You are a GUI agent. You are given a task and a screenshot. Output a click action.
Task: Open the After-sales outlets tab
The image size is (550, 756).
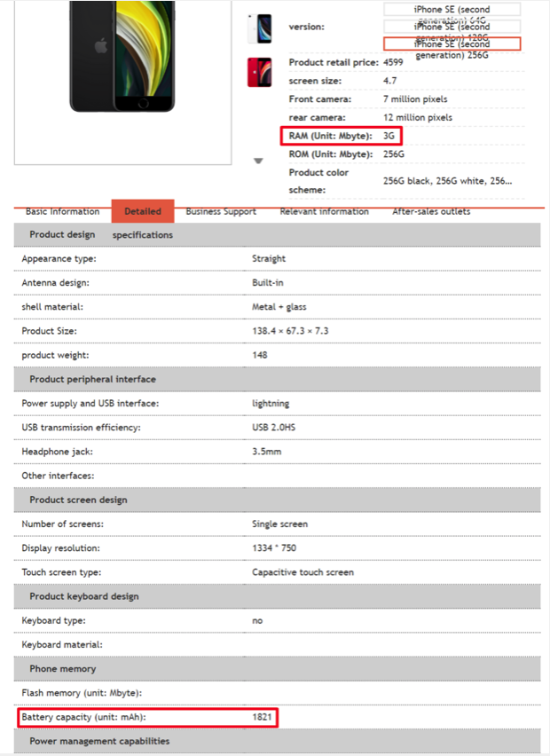(431, 211)
